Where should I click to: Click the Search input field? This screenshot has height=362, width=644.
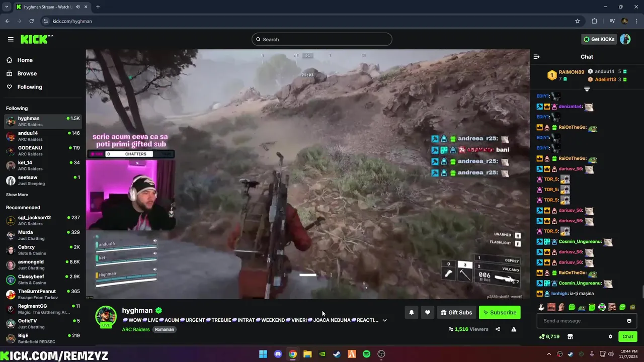click(x=322, y=39)
